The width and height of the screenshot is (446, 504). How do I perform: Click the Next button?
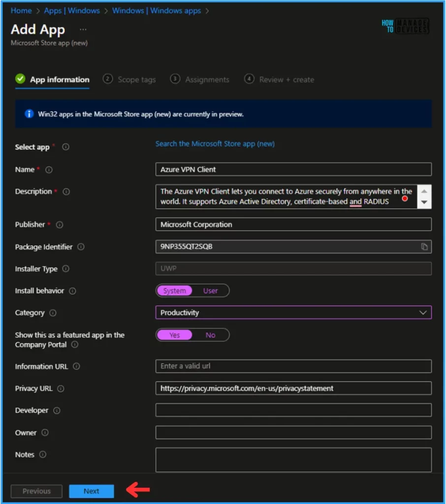92,491
